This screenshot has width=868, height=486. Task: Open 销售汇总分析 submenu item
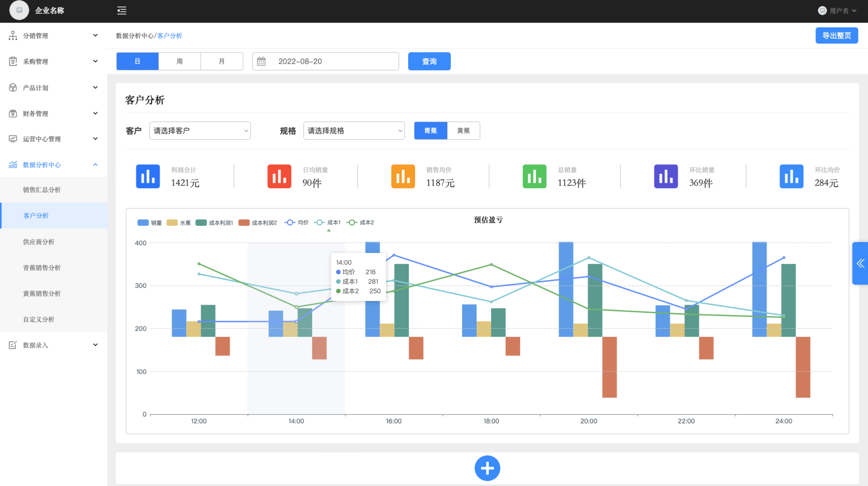pyautogui.click(x=54, y=190)
